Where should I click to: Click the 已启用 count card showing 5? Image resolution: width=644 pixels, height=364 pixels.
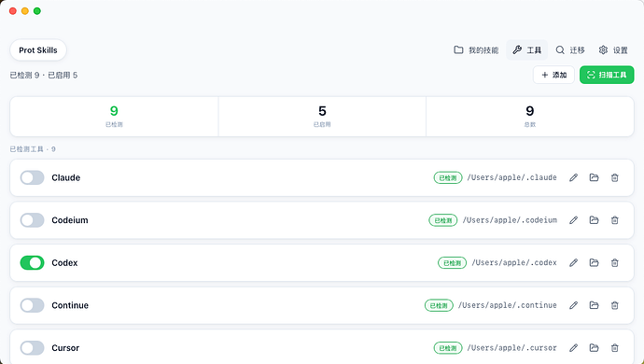pos(322,117)
